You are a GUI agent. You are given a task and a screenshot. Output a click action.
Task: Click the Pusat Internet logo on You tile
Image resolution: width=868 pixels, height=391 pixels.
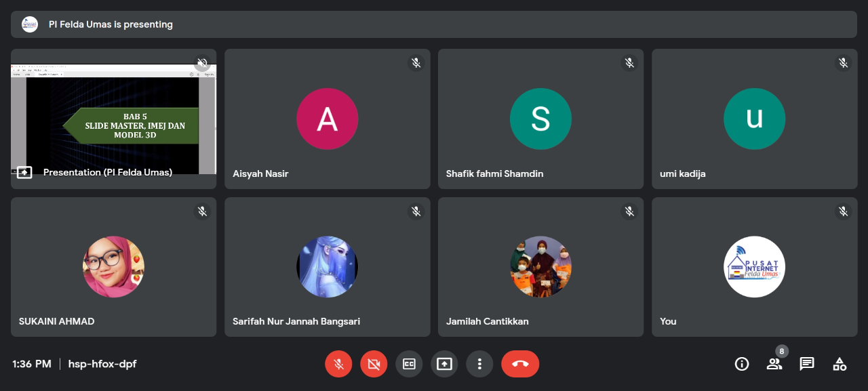tap(754, 266)
